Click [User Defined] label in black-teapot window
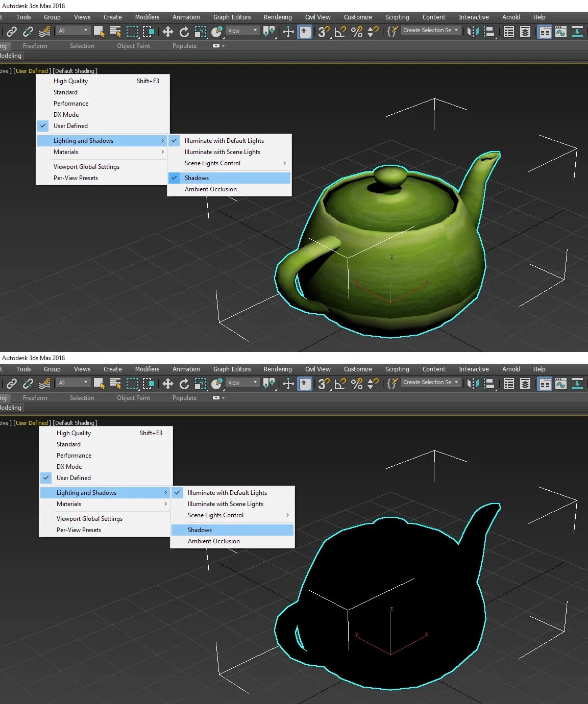The height and width of the screenshot is (704, 588). pyautogui.click(x=32, y=423)
